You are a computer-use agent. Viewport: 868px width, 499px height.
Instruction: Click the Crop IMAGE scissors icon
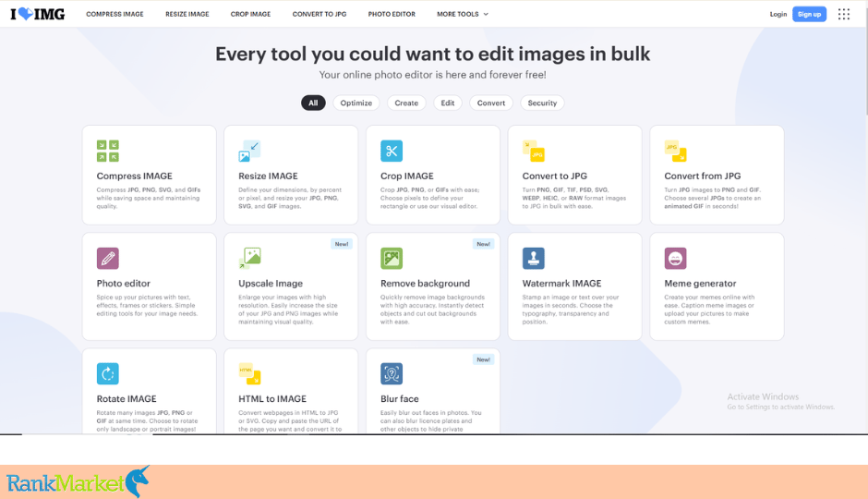tap(392, 151)
